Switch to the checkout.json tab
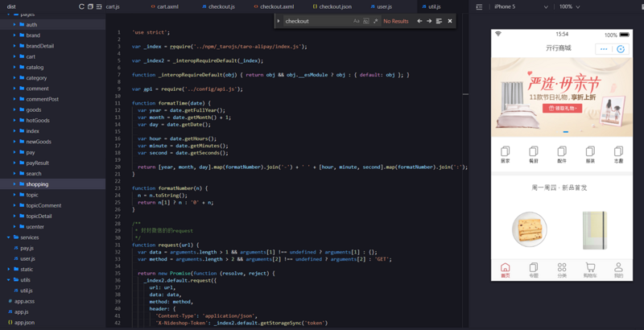644x330 pixels. [332, 6]
